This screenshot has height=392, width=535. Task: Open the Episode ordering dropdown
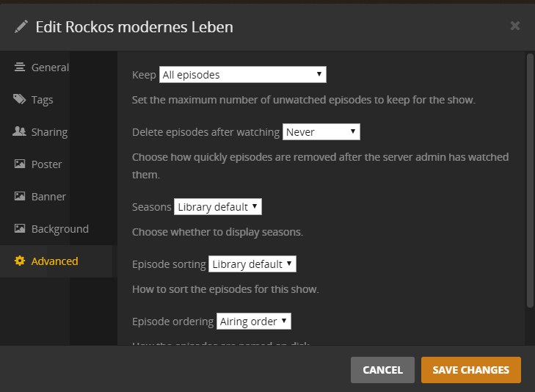coord(254,322)
